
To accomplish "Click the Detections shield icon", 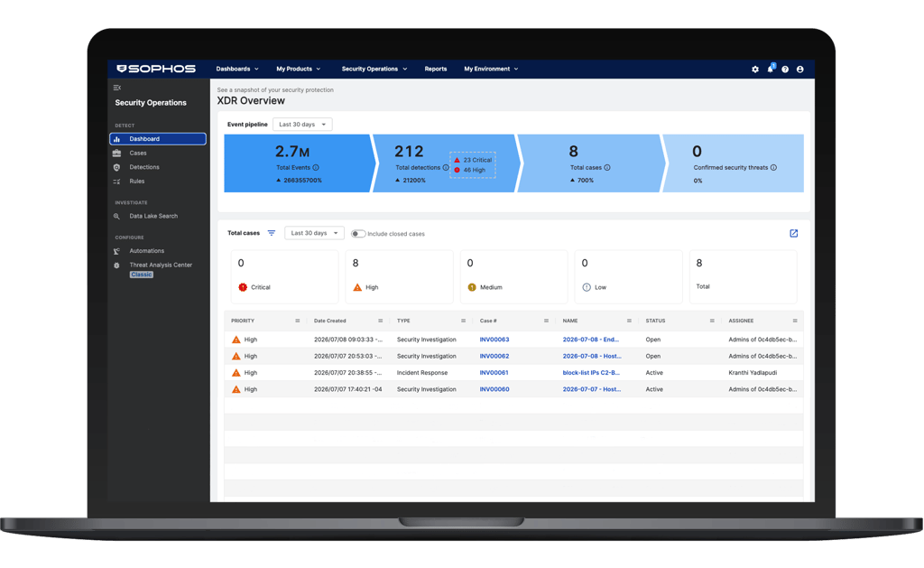I will [x=116, y=167].
